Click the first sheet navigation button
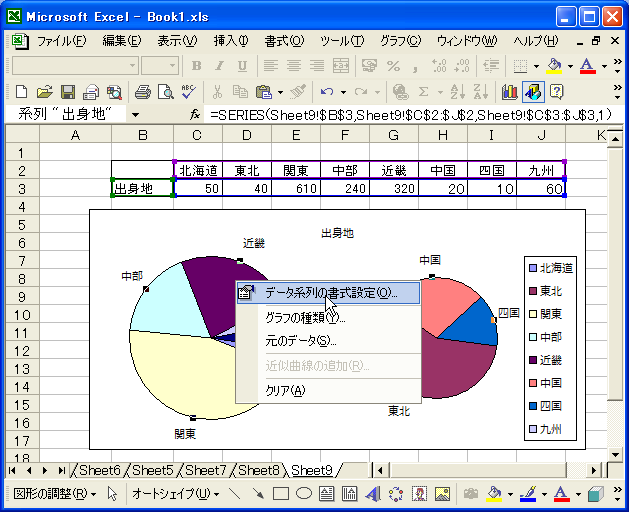The height and width of the screenshot is (512, 629). click(12, 470)
